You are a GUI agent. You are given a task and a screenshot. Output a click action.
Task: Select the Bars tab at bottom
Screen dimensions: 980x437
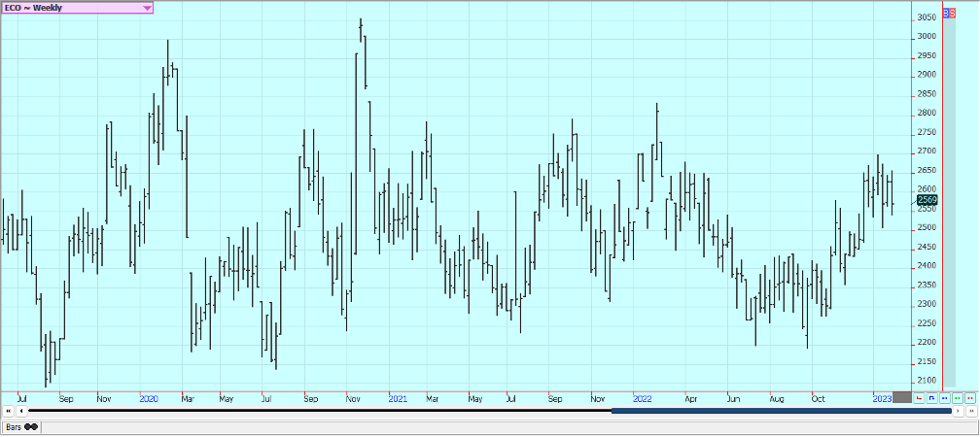[x=15, y=426]
